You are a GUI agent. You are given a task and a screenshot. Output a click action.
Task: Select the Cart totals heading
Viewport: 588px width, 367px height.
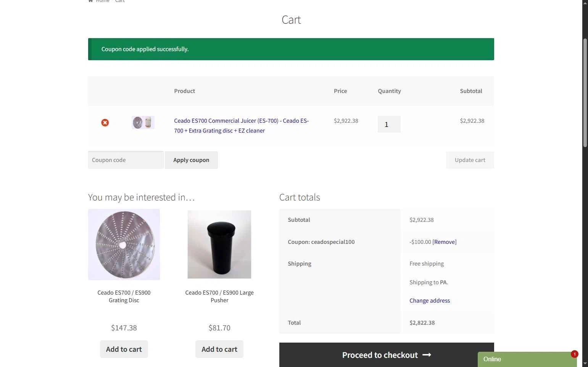(300, 197)
